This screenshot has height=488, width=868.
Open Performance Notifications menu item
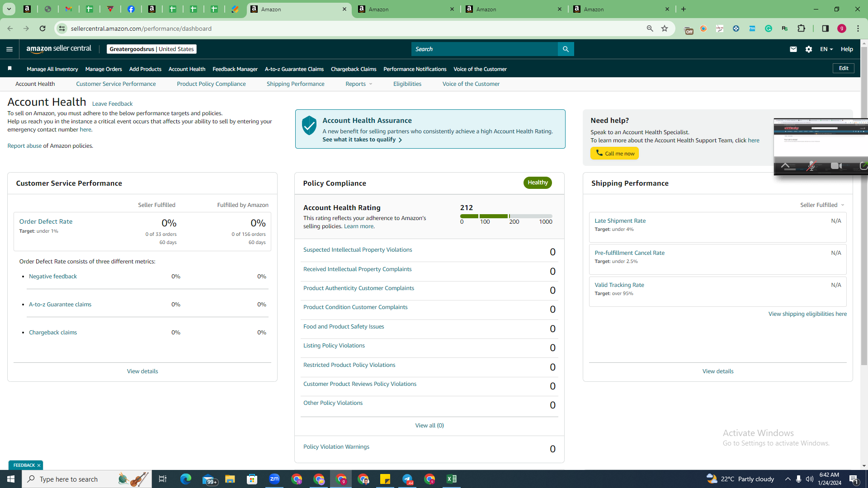tap(415, 69)
